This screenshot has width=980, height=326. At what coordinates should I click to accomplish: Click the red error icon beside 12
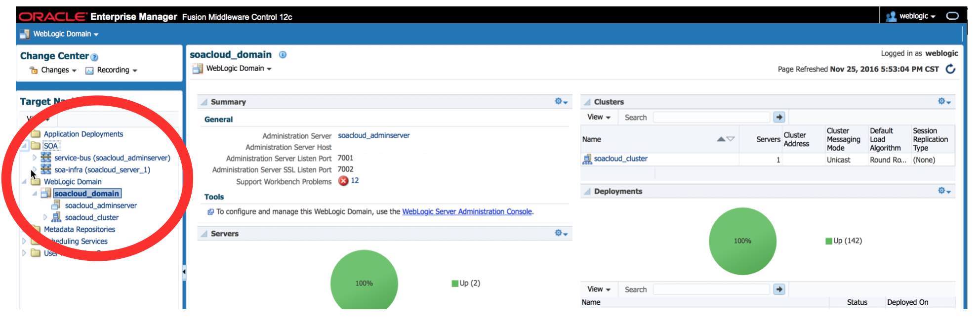343,181
